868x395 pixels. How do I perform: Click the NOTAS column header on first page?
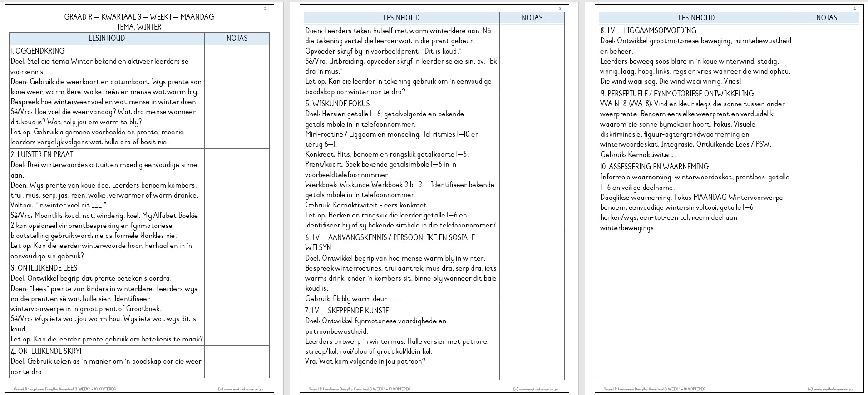237,39
